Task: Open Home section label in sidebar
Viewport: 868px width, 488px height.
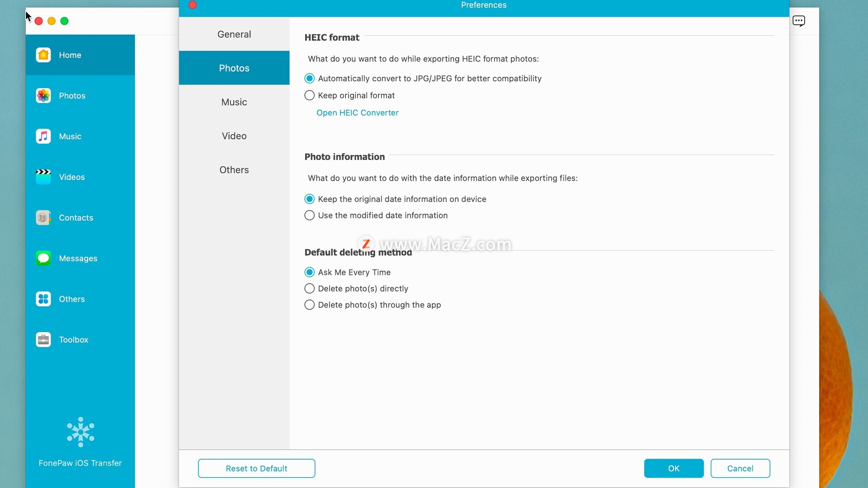Action: (x=70, y=55)
